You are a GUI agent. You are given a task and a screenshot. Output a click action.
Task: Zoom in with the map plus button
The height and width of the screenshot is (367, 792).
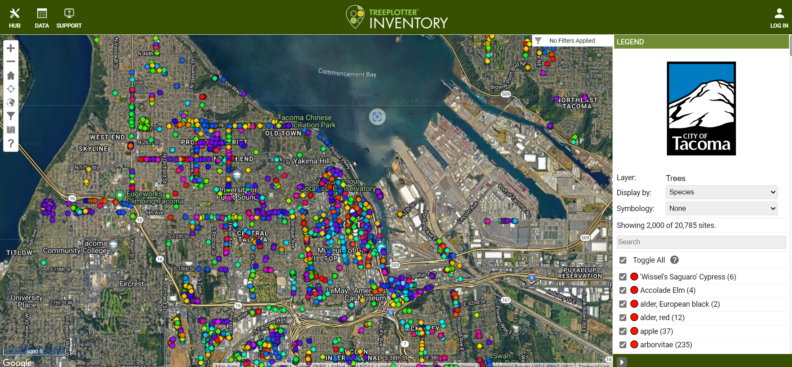[x=11, y=48]
